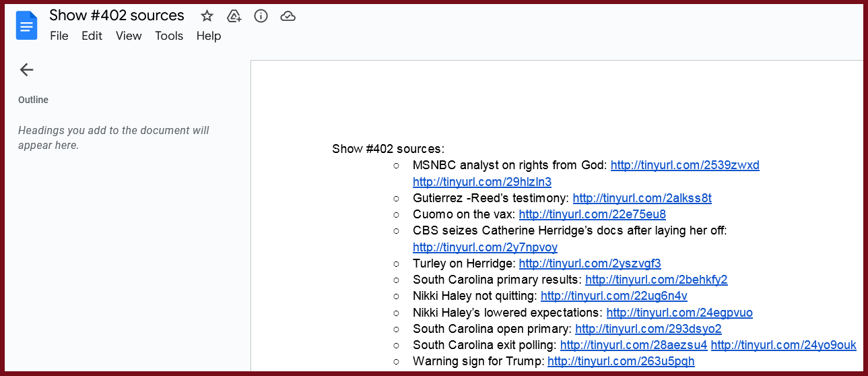Click the Outline heading label

coord(33,100)
